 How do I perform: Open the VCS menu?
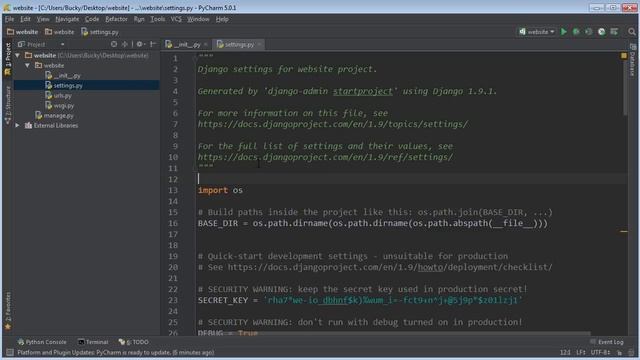click(x=176, y=19)
